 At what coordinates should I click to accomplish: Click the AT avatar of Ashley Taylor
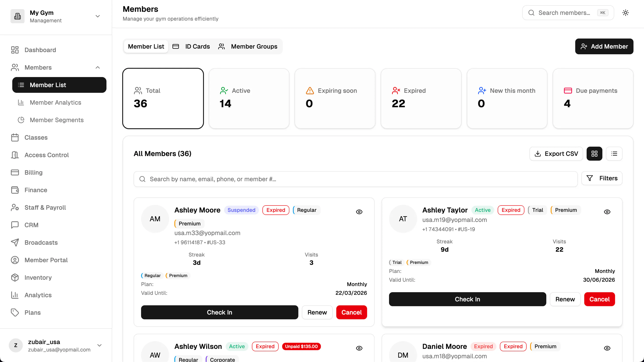[403, 219]
